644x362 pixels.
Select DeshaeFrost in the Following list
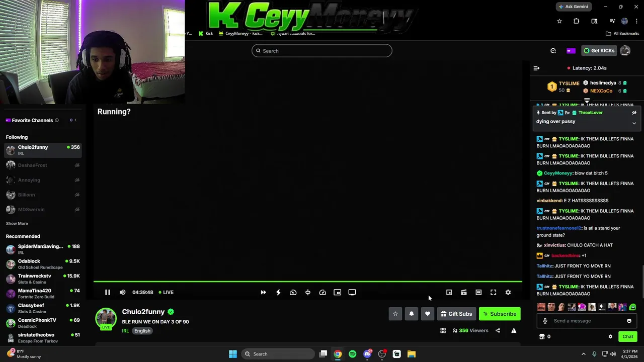pos(43,165)
